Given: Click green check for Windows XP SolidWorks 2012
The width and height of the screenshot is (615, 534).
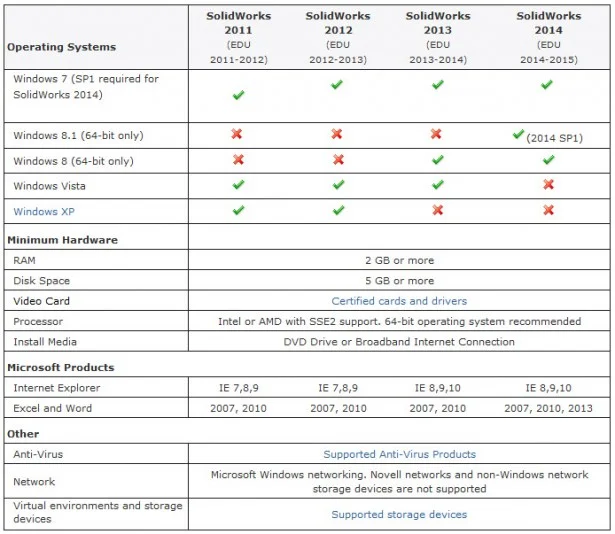Looking at the screenshot, I should coord(338,210).
